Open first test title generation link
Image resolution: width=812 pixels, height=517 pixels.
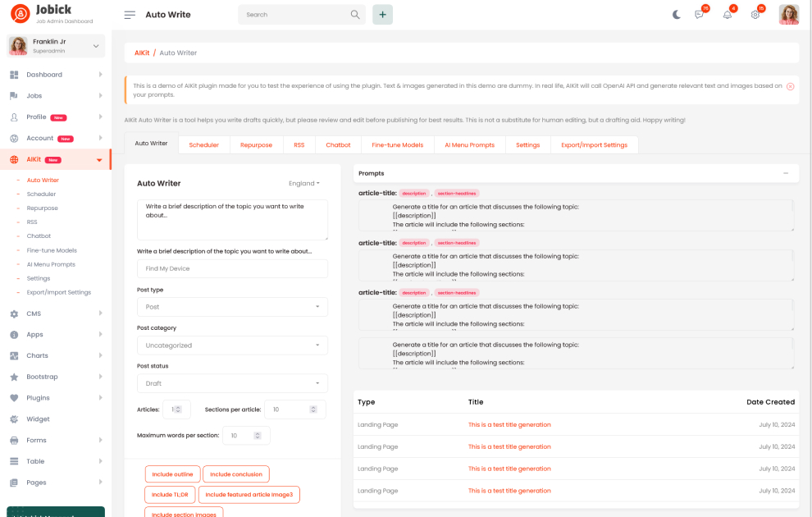pos(509,425)
